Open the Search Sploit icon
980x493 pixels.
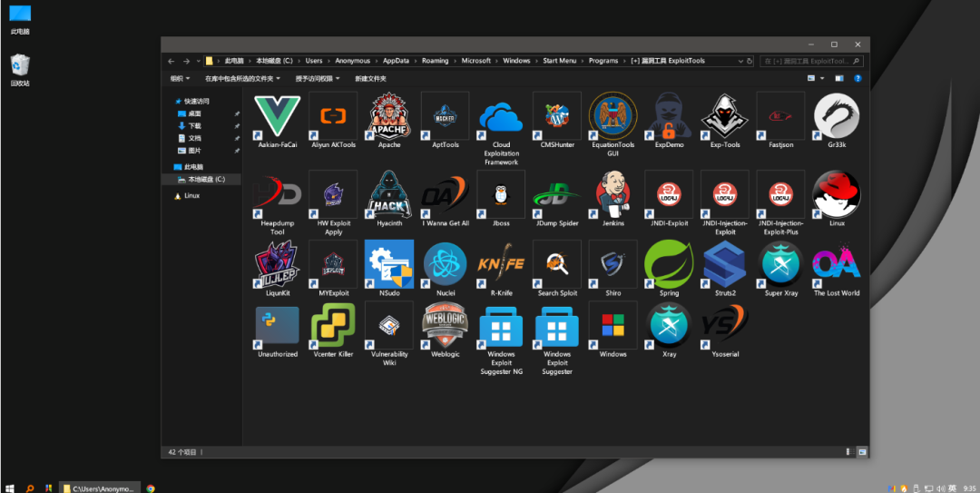coord(557,264)
